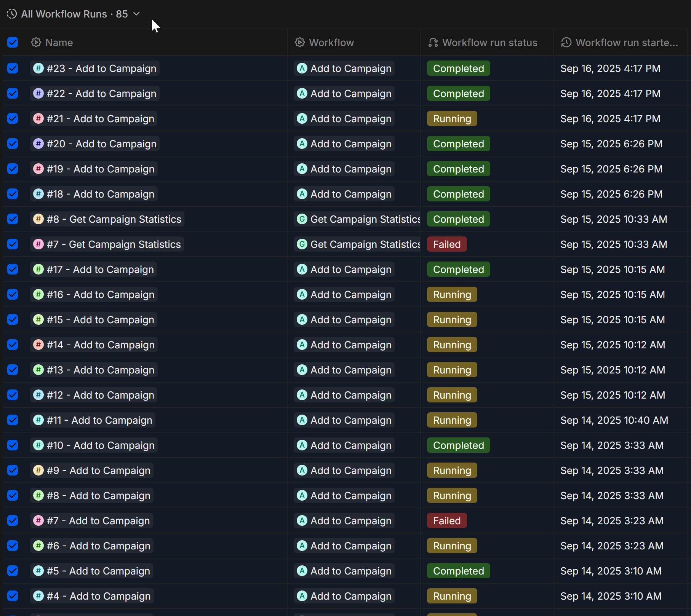Open run #5 - Add to Campaign
Image resolution: width=691 pixels, height=616 pixels.
pos(91,571)
